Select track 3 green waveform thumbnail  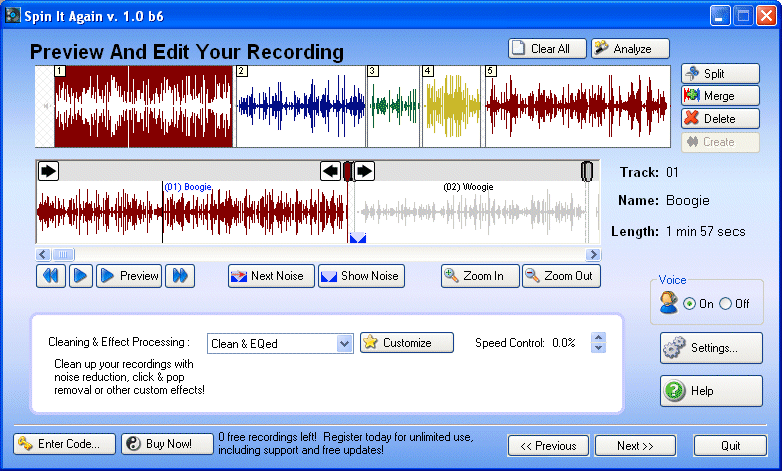point(393,106)
